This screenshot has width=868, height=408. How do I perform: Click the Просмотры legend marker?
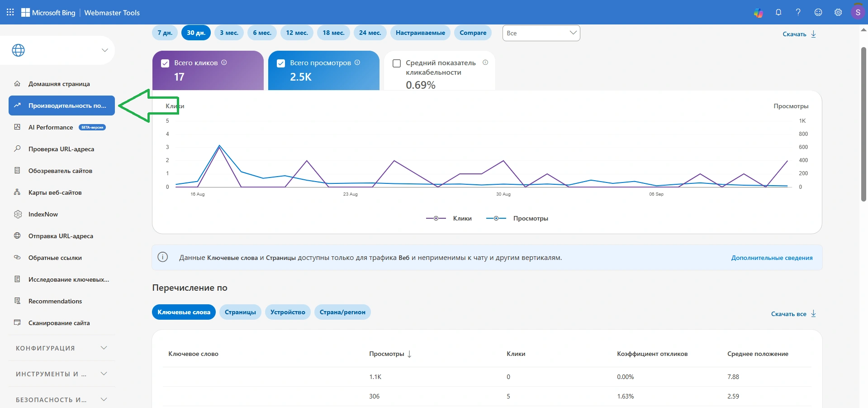[x=496, y=218]
